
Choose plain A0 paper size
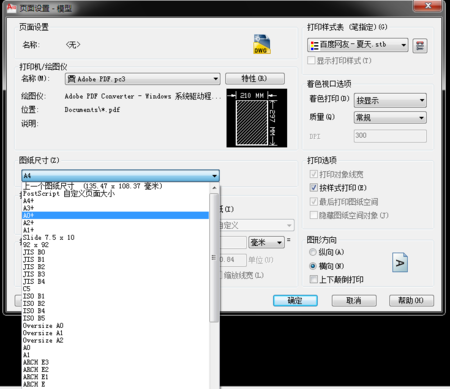[115, 347]
